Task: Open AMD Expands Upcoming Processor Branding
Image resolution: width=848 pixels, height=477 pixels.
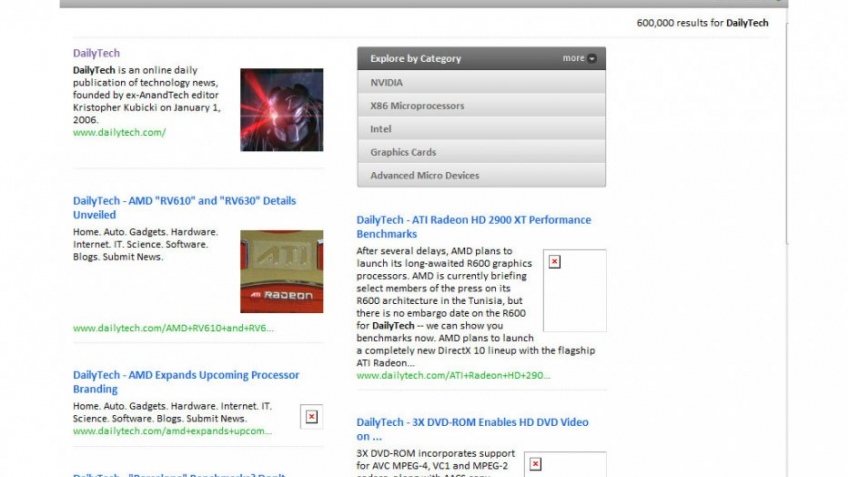Action: (x=186, y=382)
